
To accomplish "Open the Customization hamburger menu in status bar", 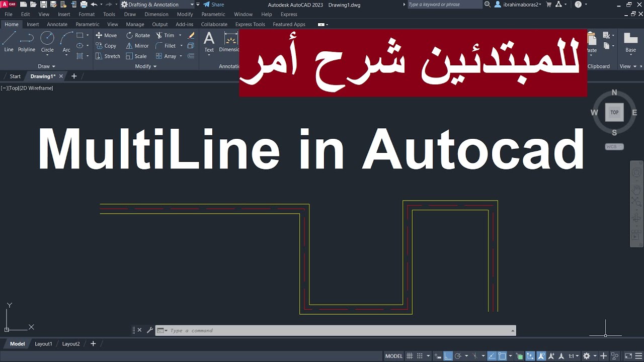I will click(638, 356).
